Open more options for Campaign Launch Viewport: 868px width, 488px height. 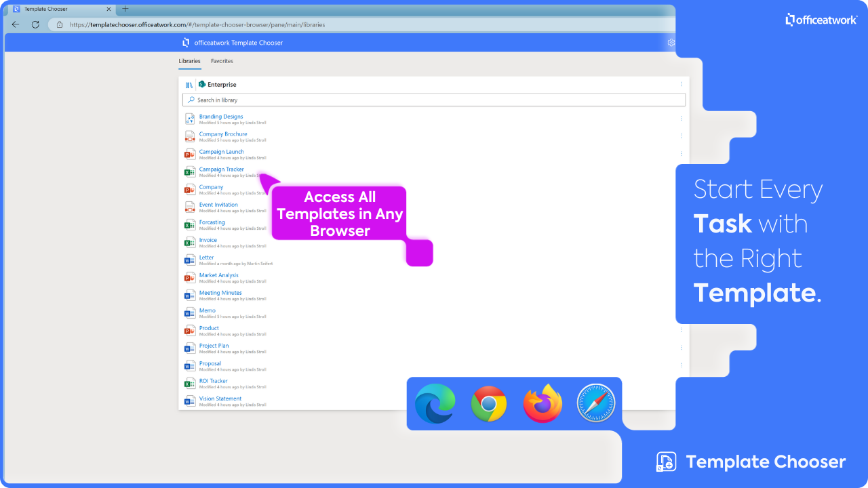(x=682, y=154)
